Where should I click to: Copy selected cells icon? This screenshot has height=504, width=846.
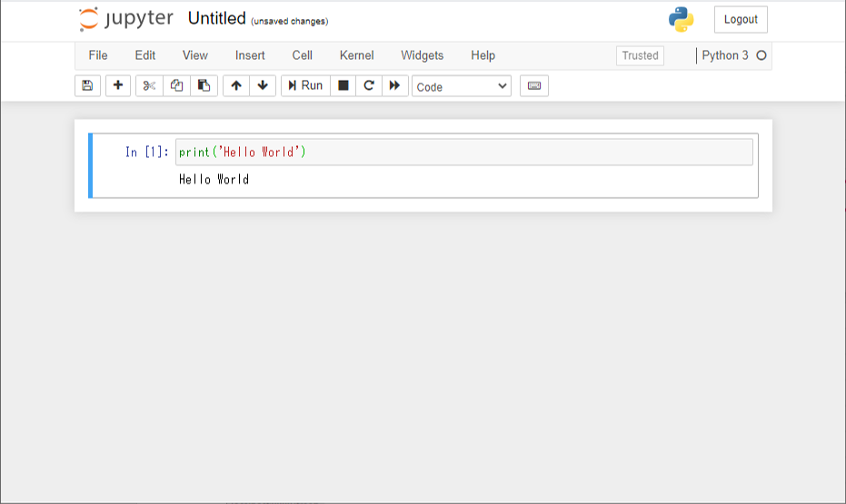tap(177, 85)
